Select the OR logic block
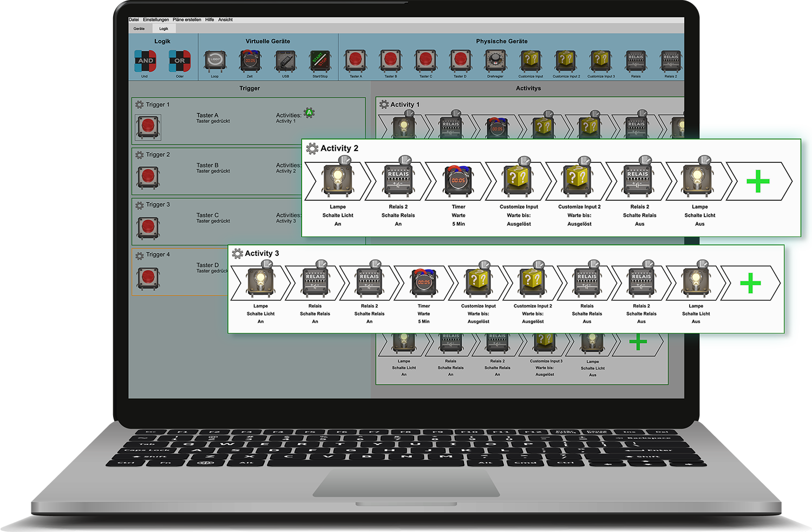 pos(179,61)
